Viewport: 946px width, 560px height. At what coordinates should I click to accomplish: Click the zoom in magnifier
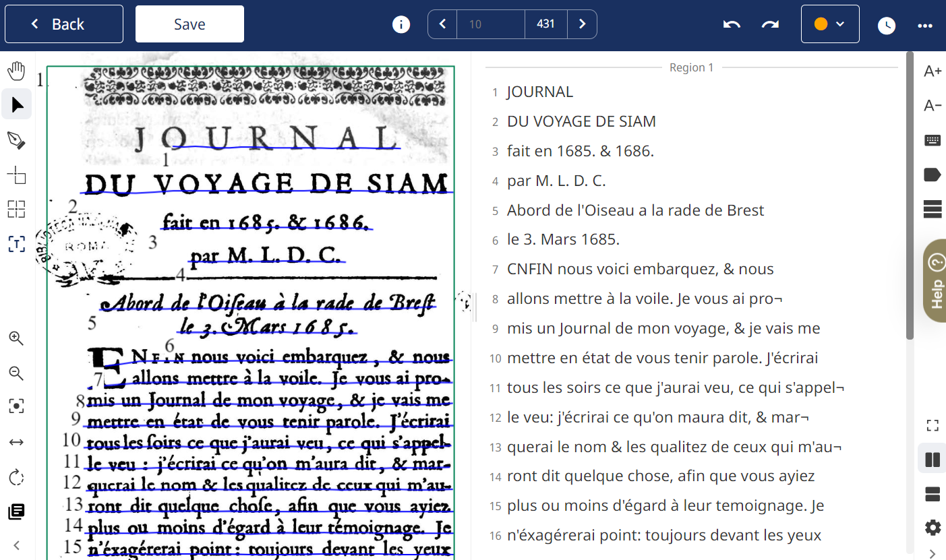click(x=16, y=338)
